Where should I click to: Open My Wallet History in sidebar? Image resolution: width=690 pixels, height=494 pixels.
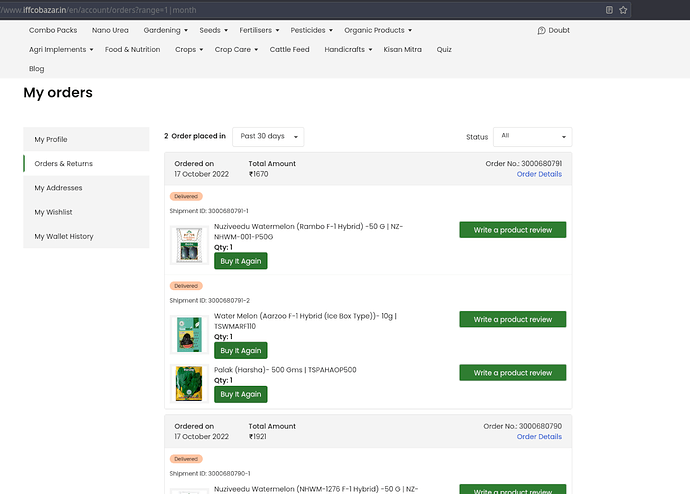pyautogui.click(x=86, y=236)
